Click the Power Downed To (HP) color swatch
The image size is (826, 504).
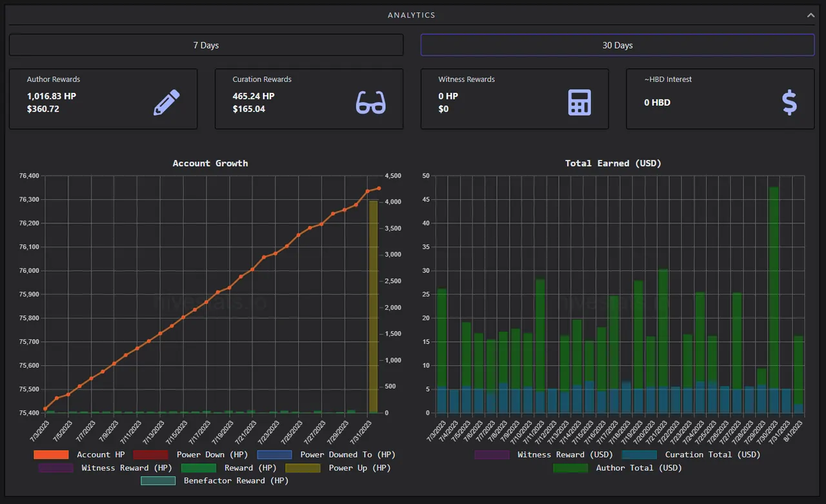(274, 454)
